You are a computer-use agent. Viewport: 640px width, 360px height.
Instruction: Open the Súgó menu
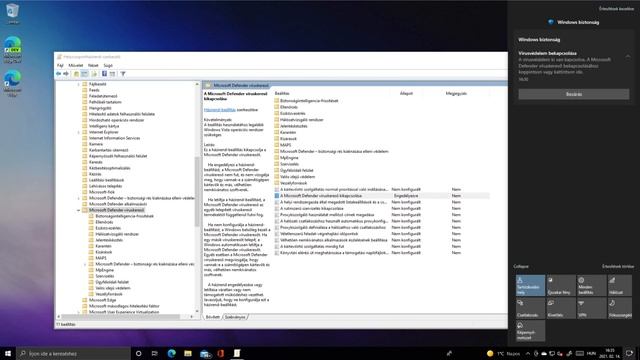[x=108, y=65]
